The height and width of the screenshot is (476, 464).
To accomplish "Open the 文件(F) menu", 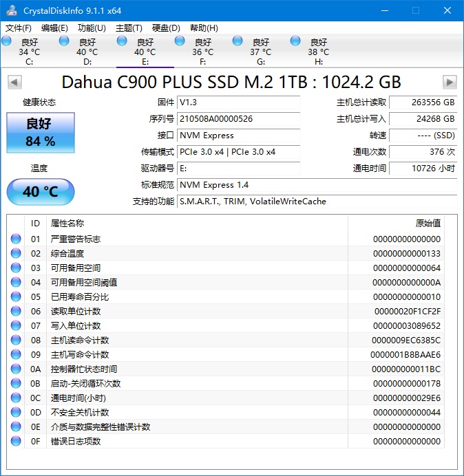I will tap(19, 28).
